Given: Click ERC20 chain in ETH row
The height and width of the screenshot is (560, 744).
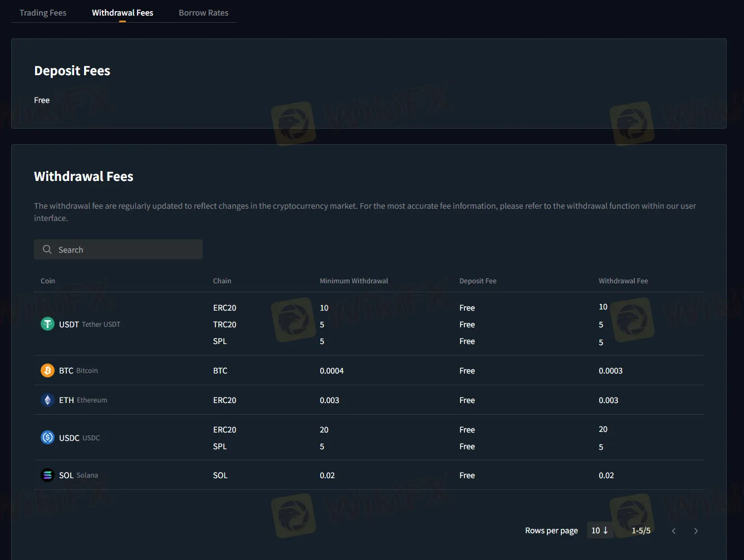Looking at the screenshot, I should click(224, 400).
